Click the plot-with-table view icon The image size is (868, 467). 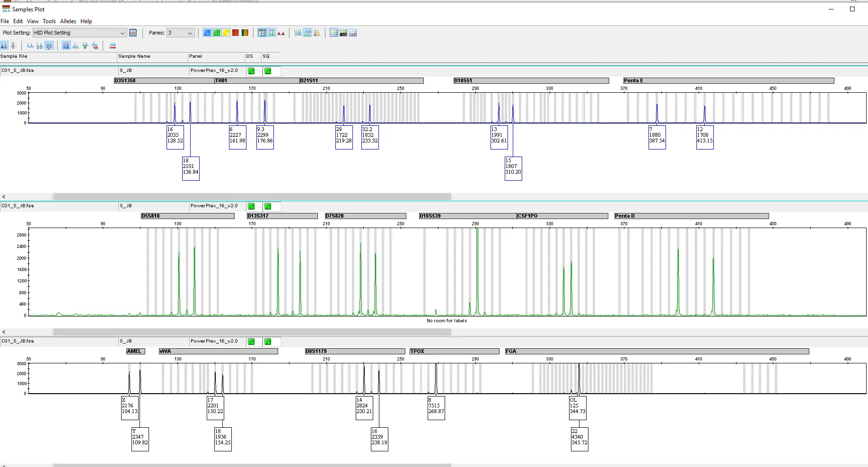click(x=353, y=33)
